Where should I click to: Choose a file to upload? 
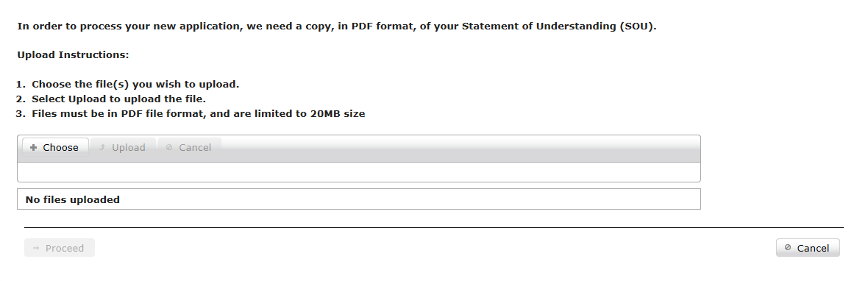tap(55, 147)
